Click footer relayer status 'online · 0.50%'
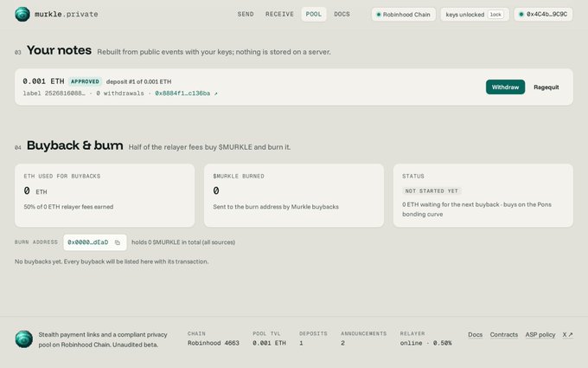Viewport: 588px width, 368px height. (x=425, y=343)
